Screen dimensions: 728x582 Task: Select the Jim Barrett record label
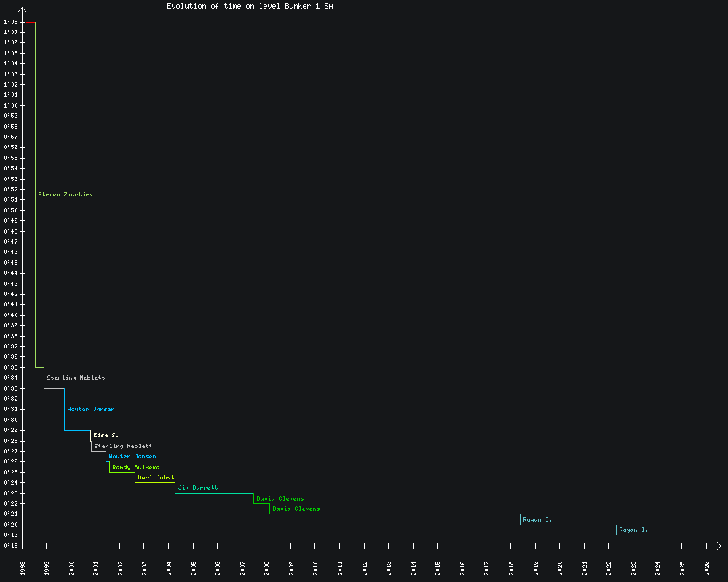pos(198,487)
